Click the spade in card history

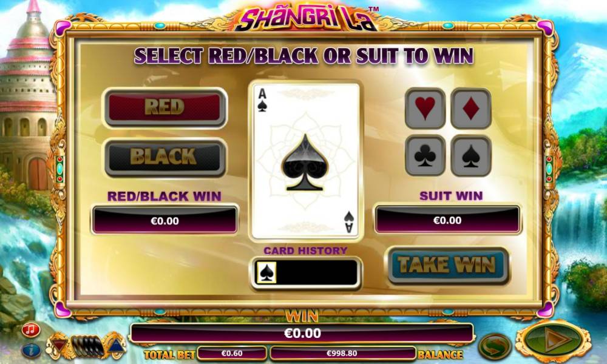click(x=266, y=273)
